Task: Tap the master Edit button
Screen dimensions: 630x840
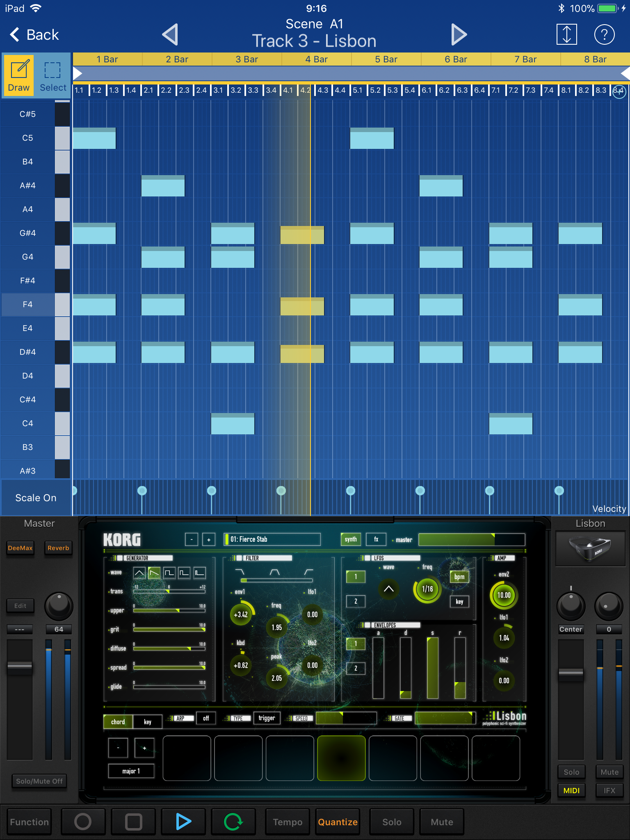Action: [20, 606]
